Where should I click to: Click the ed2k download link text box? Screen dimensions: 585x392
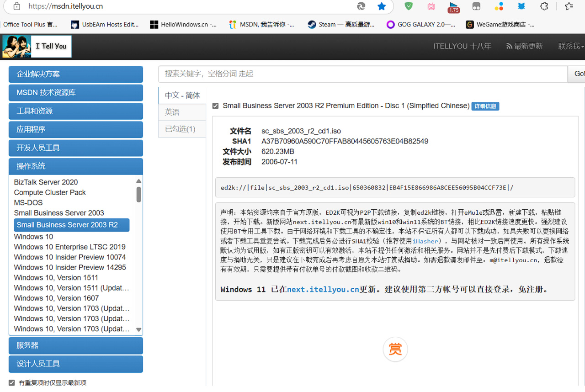tap(395, 187)
